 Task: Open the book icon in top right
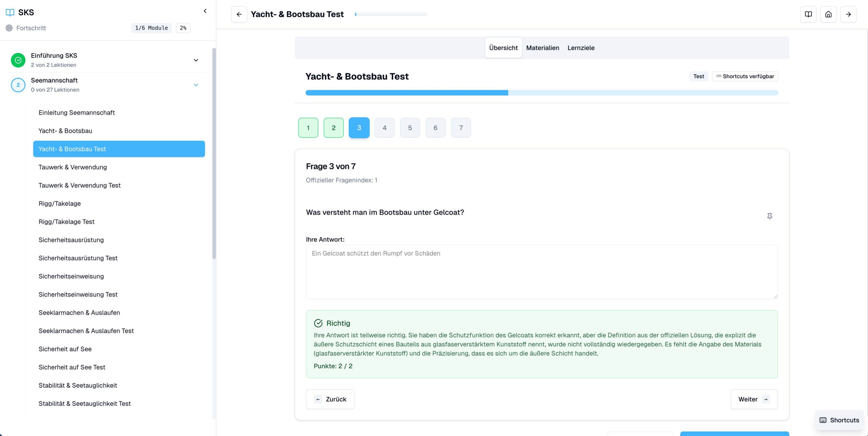point(808,14)
